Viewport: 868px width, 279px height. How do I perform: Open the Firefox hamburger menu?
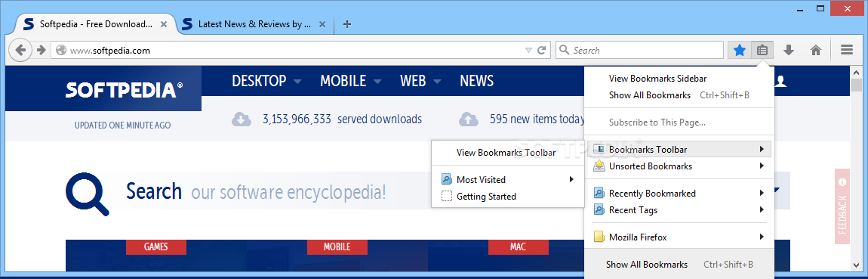[846, 50]
